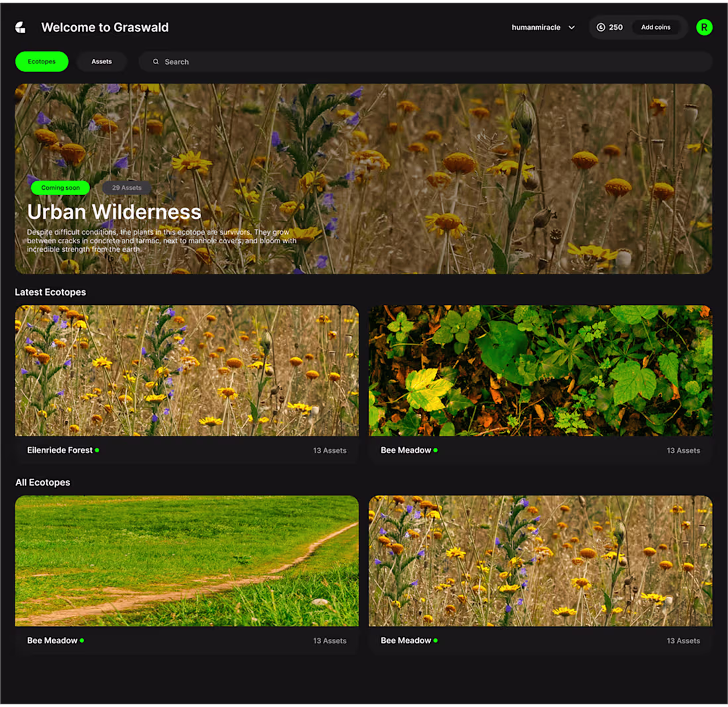
Task: Click 13 Assets on the Eilenriede Forest card
Action: click(x=330, y=450)
